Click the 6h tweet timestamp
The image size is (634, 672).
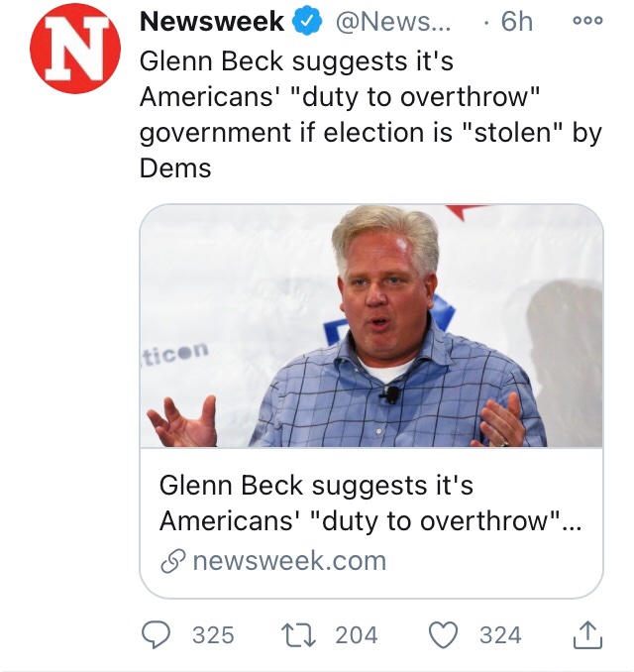[x=515, y=21]
